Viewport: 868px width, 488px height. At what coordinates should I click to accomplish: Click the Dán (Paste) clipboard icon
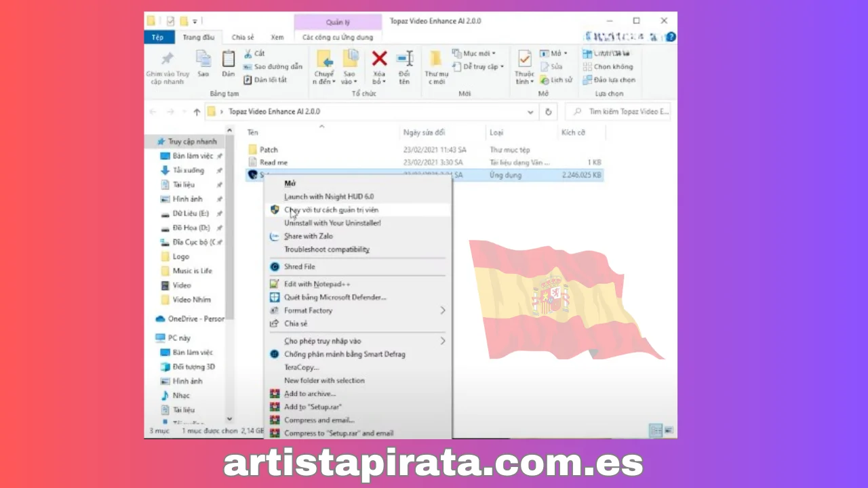(229, 64)
